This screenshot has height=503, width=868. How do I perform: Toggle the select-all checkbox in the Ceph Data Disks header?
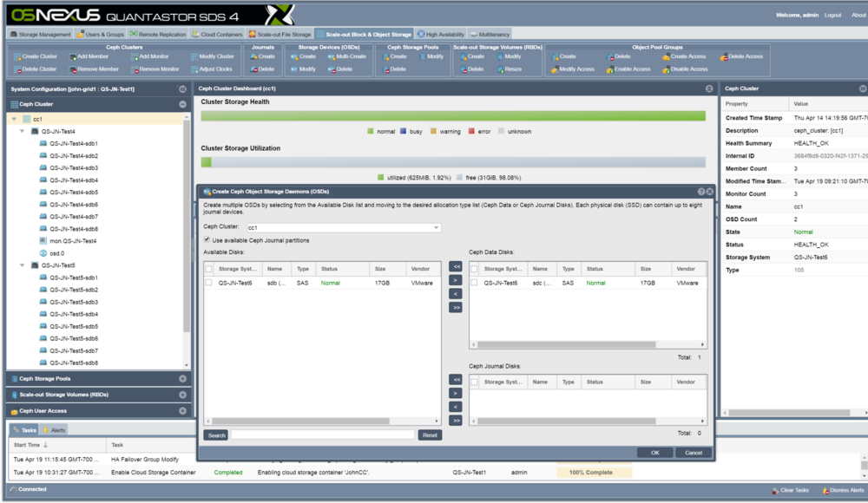click(x=475, y=269)
